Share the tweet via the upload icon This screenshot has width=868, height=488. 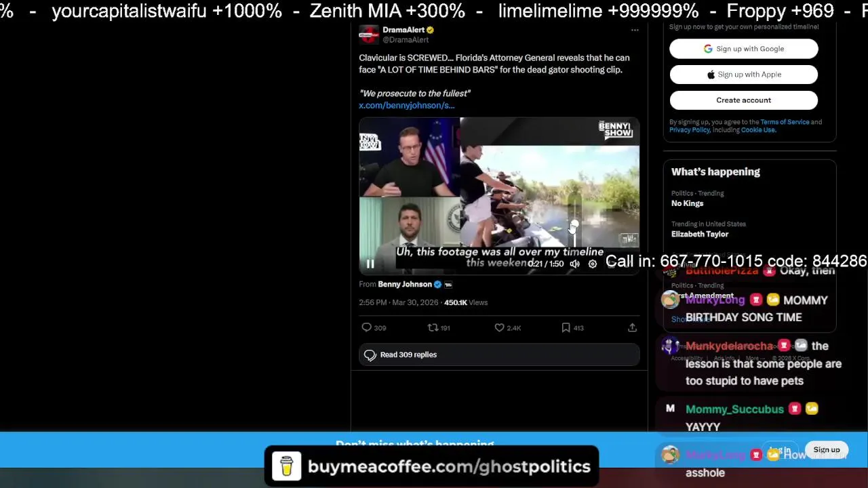pos(632,327)
